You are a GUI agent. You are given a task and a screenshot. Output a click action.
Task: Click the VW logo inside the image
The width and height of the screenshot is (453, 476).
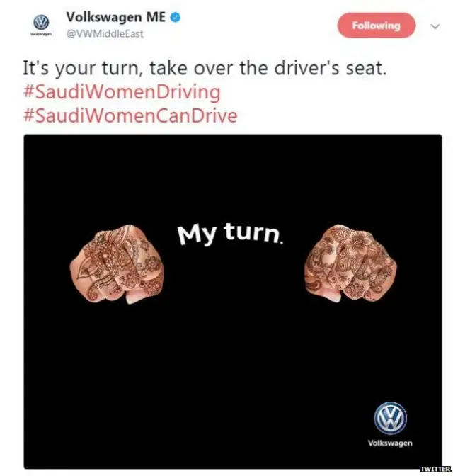390,418
